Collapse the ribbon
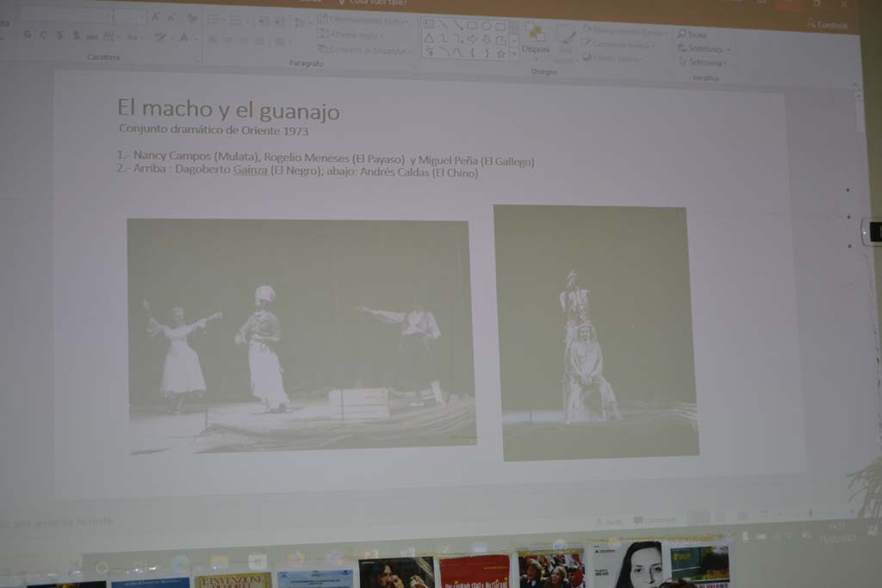The height and width of the screenshot is (588, 882). coord(854,84)
